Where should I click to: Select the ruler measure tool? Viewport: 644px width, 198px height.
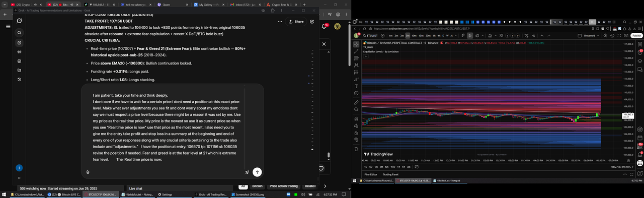click(x=356, y=103)
